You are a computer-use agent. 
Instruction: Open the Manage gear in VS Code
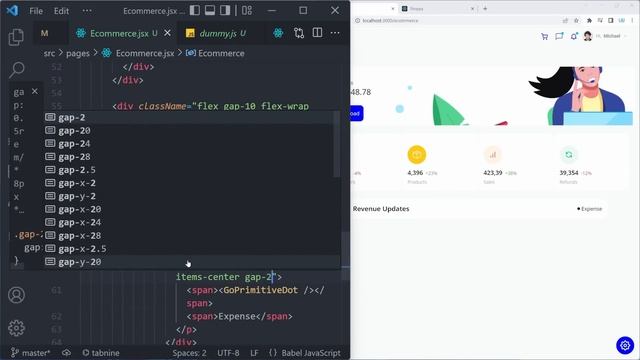(16, 328)
